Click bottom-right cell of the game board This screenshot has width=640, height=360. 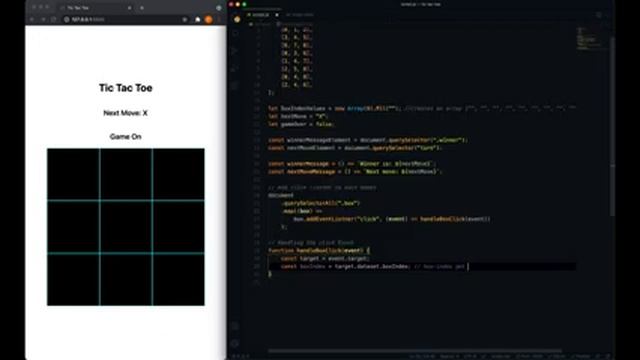[x=179, y=280]
